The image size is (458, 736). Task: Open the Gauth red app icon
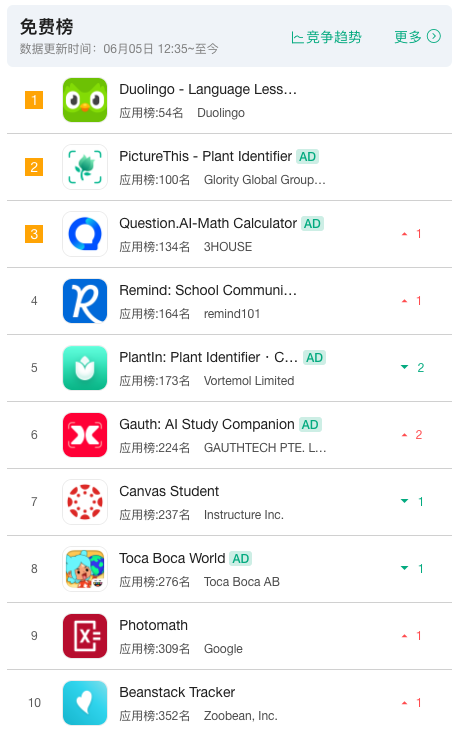pos(85,435)
